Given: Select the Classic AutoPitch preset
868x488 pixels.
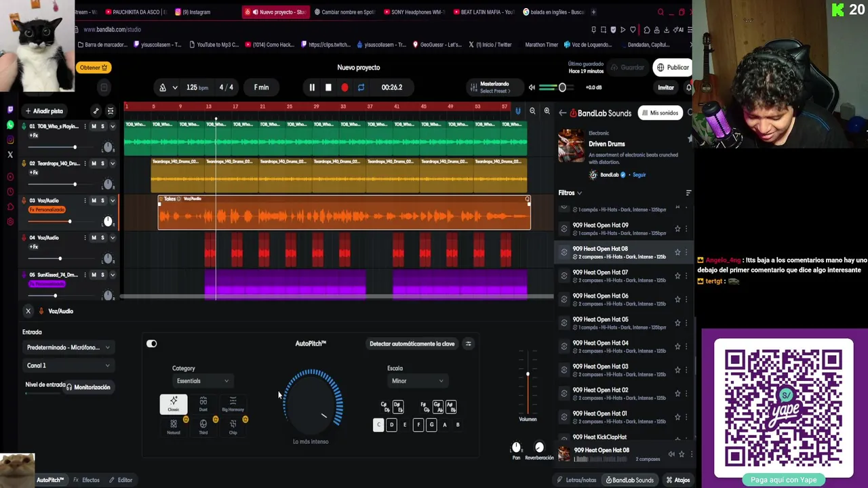Looking at the screenshot, I should 174,404.
